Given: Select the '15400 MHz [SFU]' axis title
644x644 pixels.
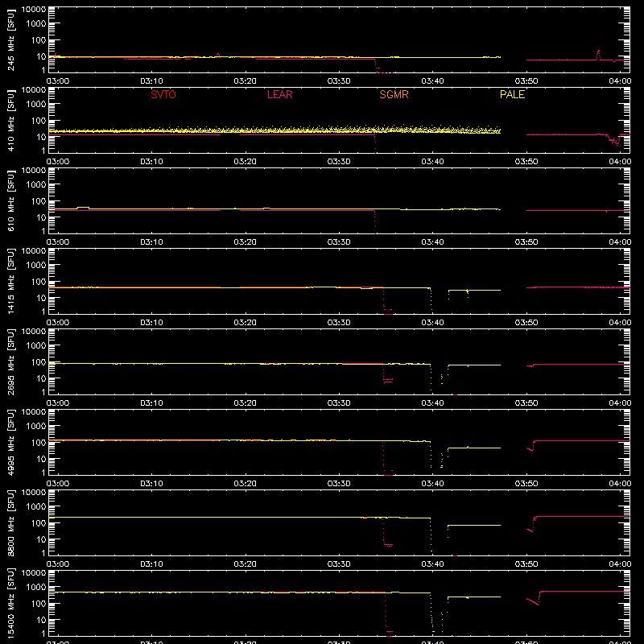Looking at the screenshot, I should (11, 604).
